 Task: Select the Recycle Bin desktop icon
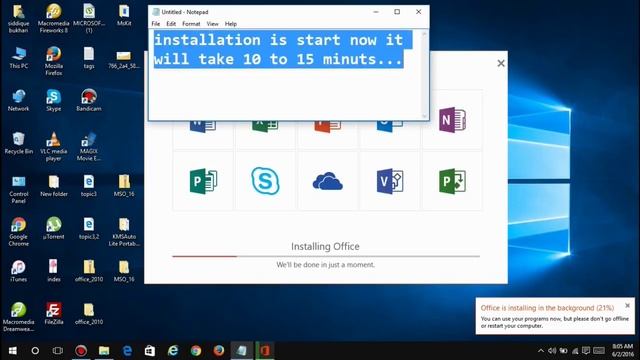[x=18, y=143]
